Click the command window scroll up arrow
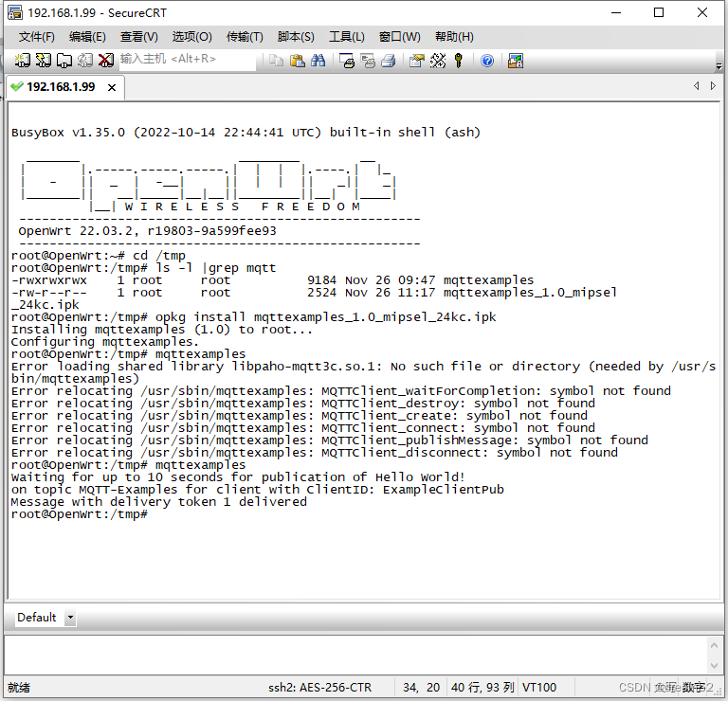This screenshot has height=701, width=728. [x=714, y=645]
